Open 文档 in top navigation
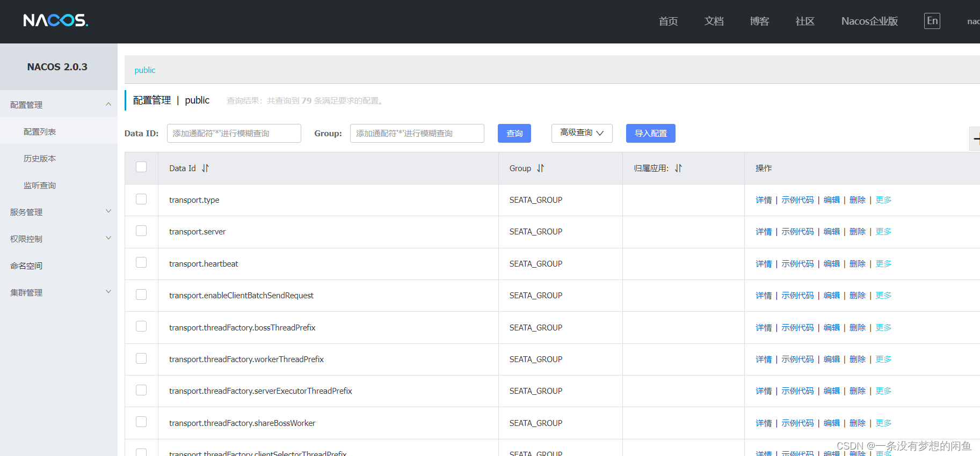Screen dimensions: 980x456 714,21
